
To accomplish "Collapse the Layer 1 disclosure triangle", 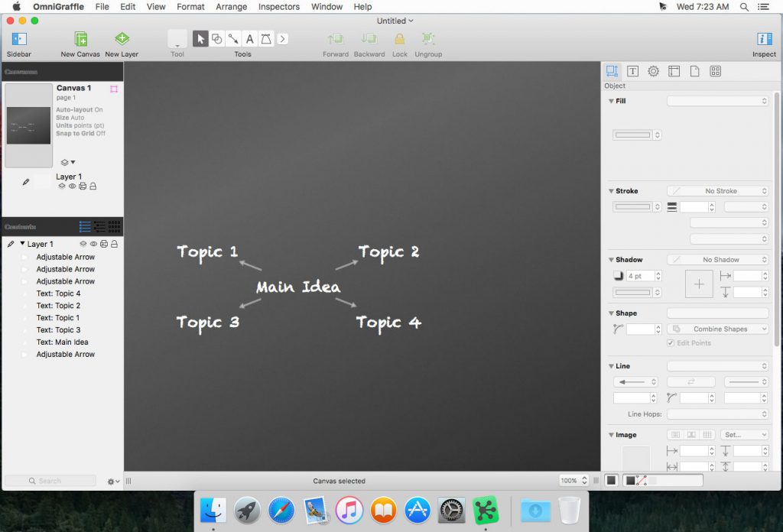I will 23,243.
